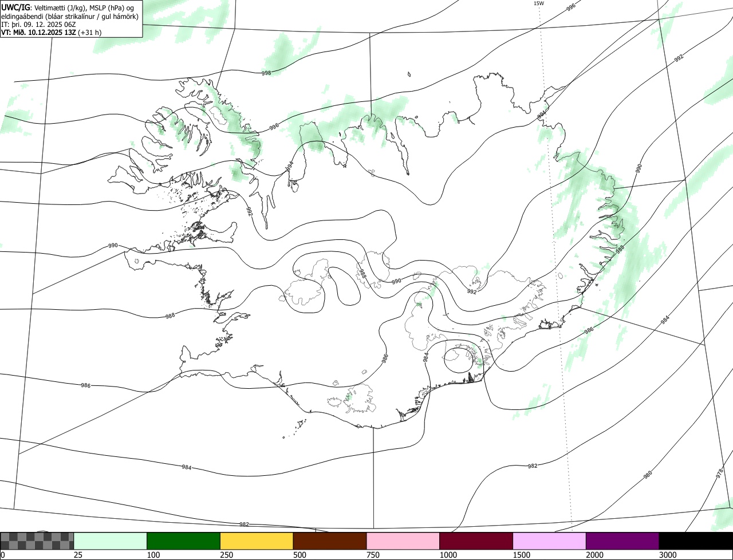
Task: Click the light purple 1500–2000 legend swatch
Action: pos(550,541)
